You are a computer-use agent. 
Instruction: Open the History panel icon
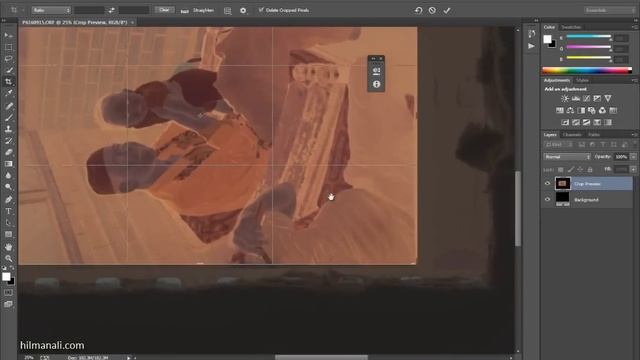(531, 33)
